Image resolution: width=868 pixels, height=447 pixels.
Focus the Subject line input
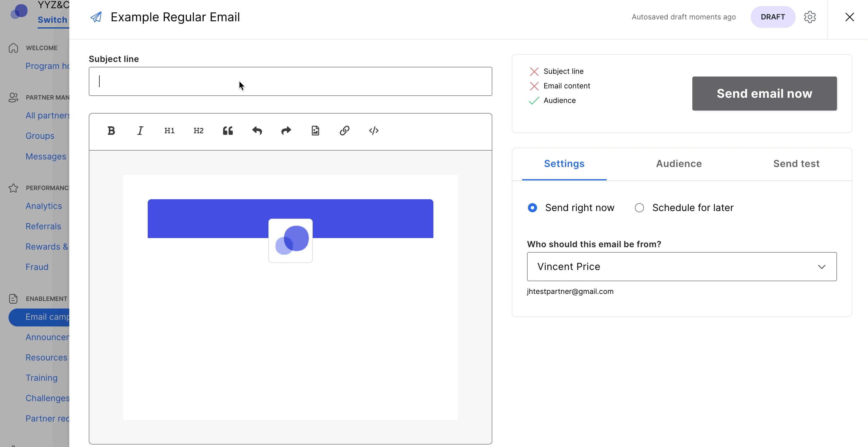pyautogui.click(x=290, y=81)
